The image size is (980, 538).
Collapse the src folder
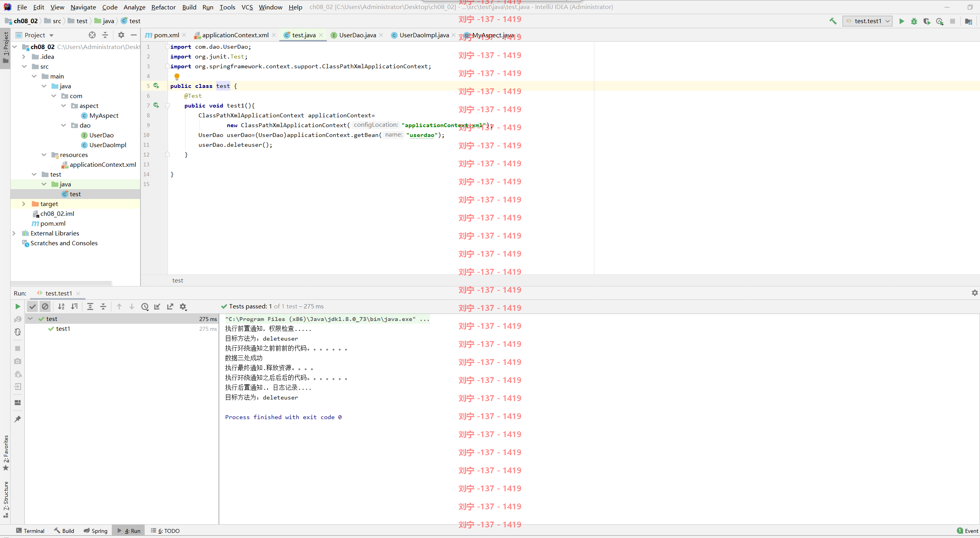[24, 66]
